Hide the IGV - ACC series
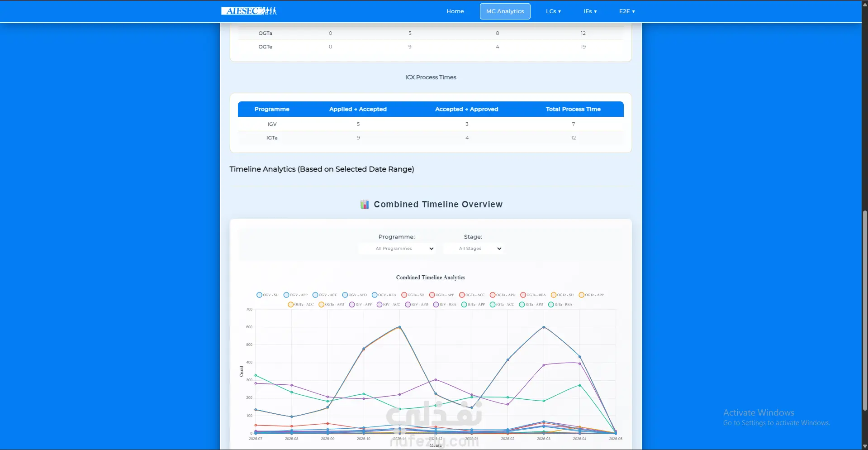Screen dimensions: 868x450 pyautogui.click(x=388, y=304)
